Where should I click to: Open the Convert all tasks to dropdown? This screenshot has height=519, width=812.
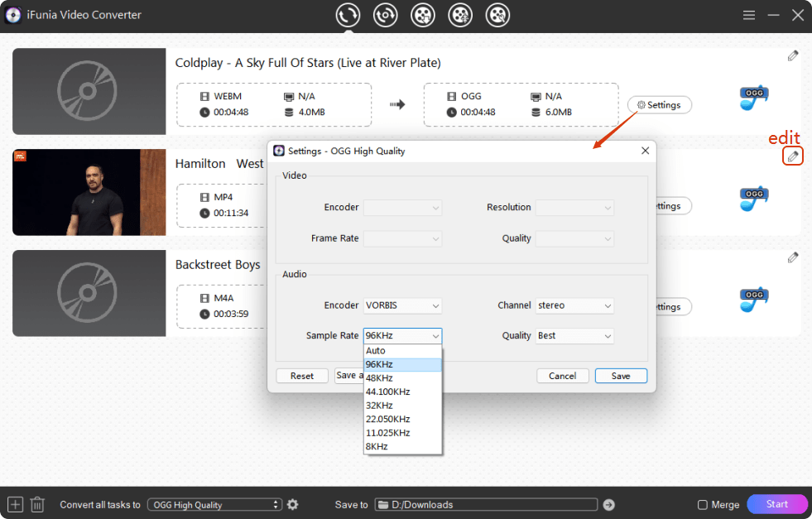214,505
